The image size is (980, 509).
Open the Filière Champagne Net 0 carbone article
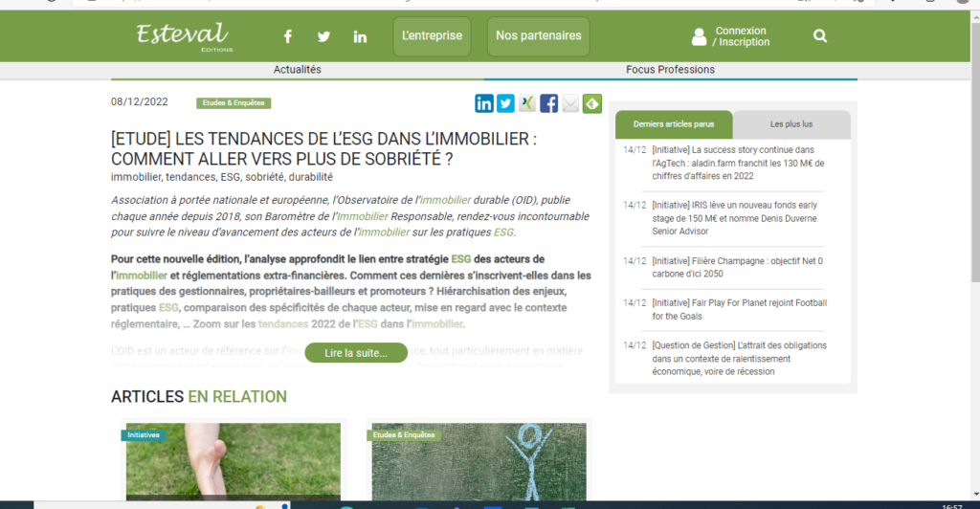click(738, 267)
